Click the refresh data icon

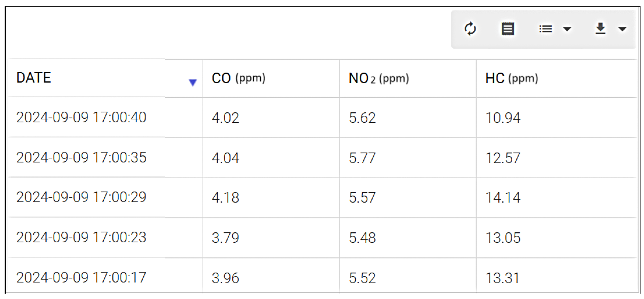[470, 29]
